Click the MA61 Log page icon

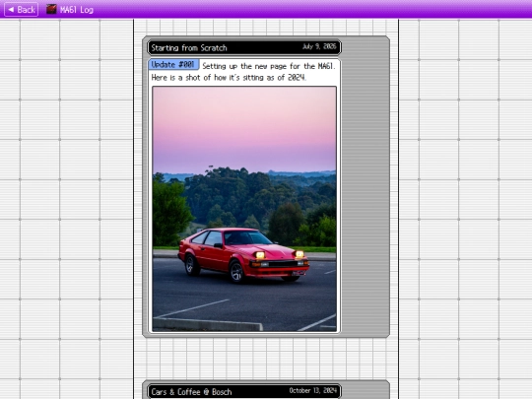[51, 9]
